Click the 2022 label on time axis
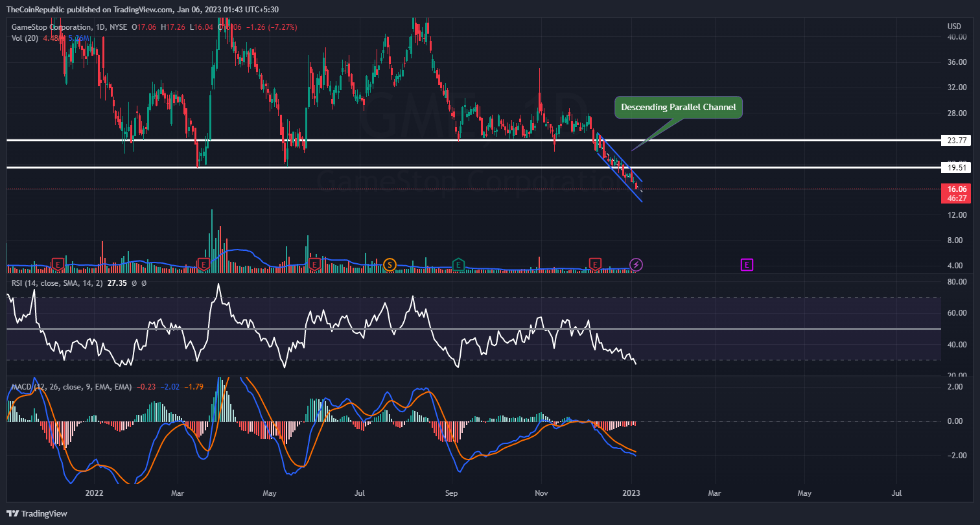 [x=95, y=493]
